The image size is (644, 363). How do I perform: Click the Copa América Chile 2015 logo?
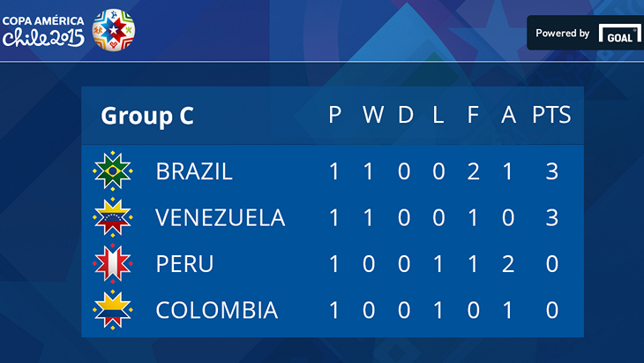point(44,29)
